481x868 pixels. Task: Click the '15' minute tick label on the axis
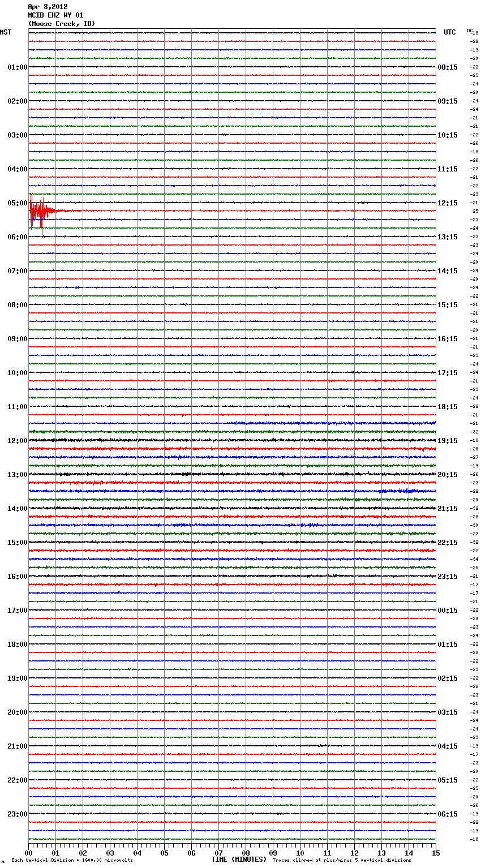436,853
